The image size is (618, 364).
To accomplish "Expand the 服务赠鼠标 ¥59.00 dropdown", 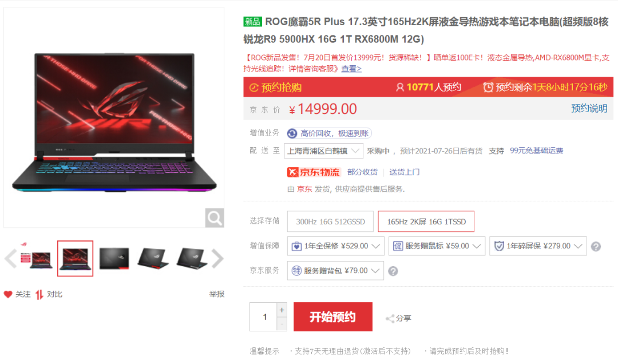I will pos(437,246).
